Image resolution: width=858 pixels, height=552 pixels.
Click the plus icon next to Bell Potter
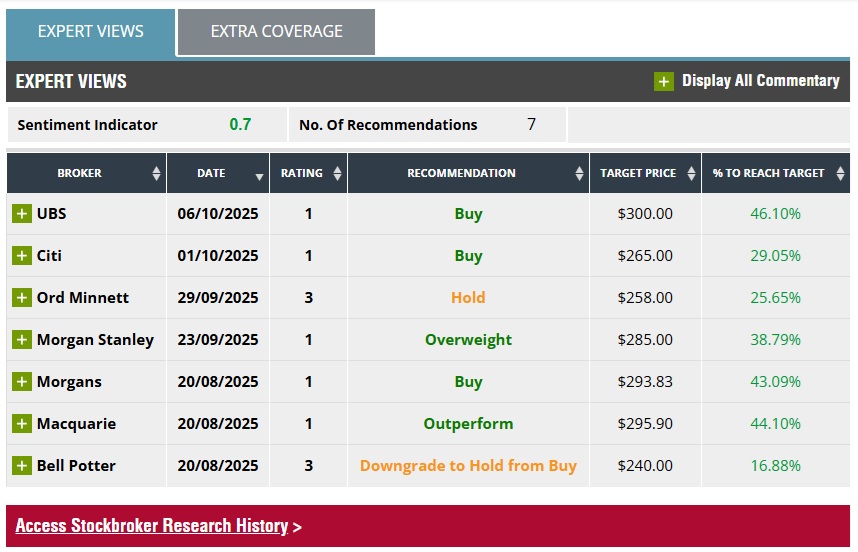[x=22, y=466]
